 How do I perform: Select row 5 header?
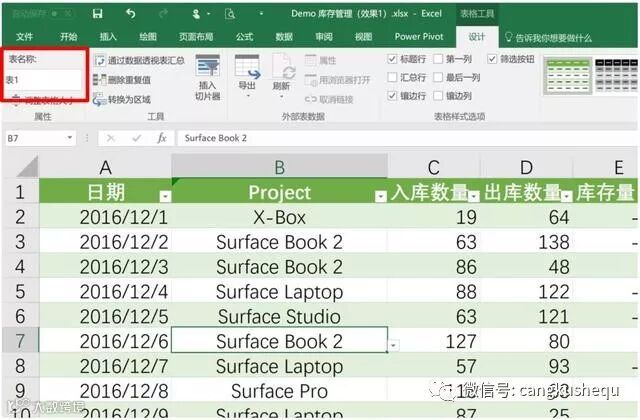pos(20,291)
